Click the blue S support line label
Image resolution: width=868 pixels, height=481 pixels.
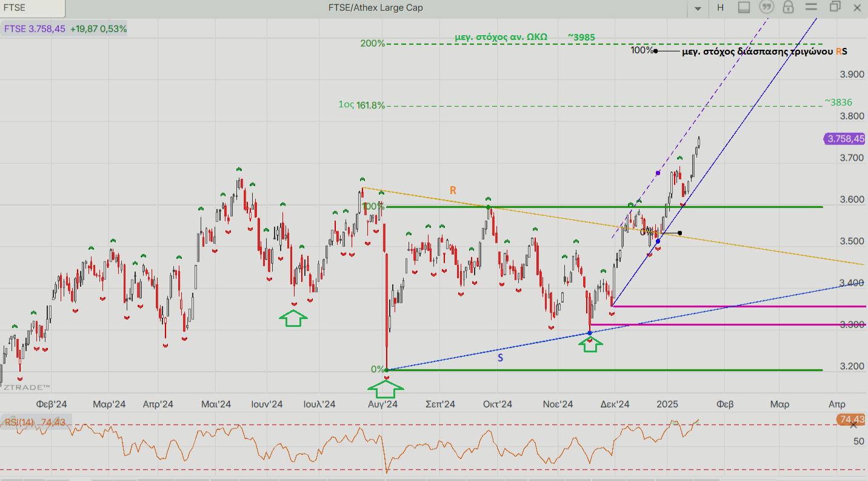point(501,358)
